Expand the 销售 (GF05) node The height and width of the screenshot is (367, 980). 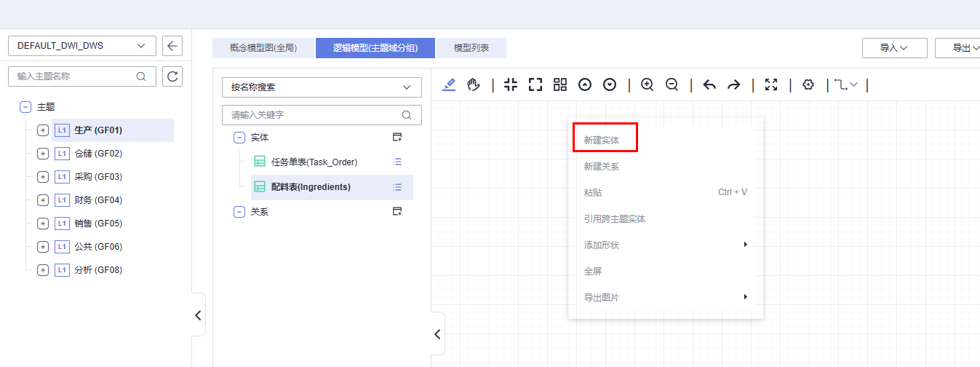[x=43, y=224]
